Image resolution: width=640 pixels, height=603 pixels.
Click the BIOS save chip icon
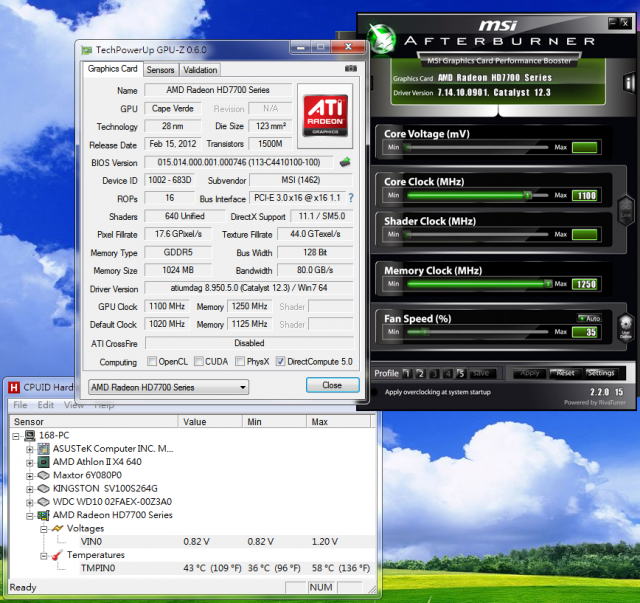(345, 162)
